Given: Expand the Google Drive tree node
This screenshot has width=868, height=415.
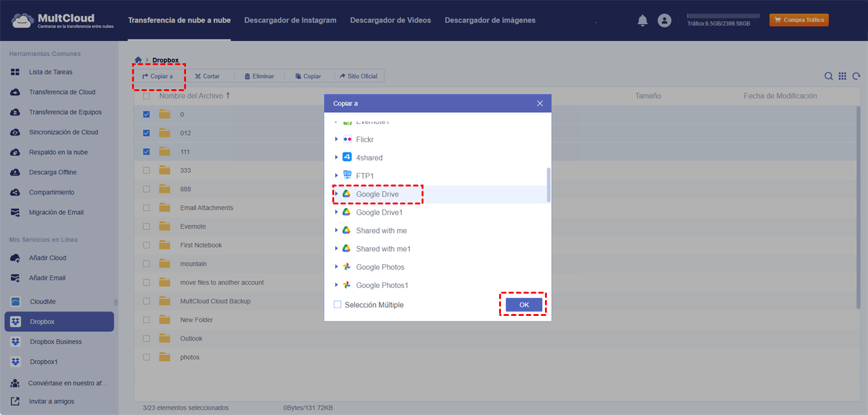Looking at the screenshot, I should (337, 194).
